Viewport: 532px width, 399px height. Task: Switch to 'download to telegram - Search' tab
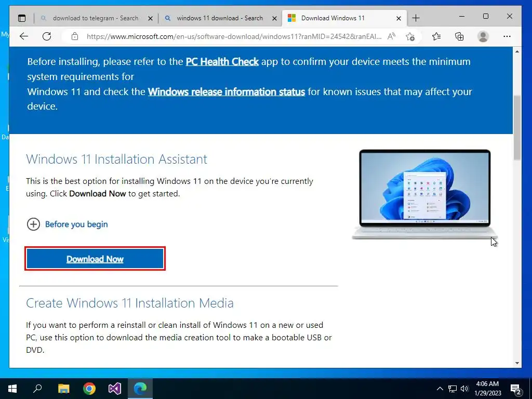96,18
